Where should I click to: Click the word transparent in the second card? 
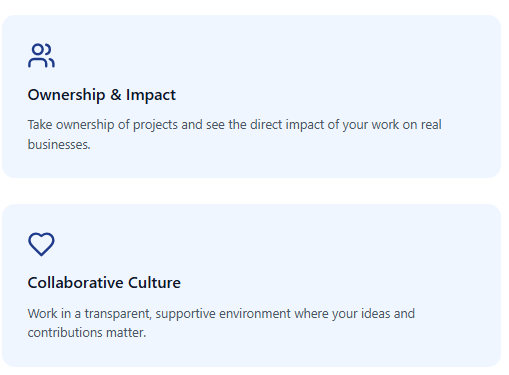click(x=118, y=314)
